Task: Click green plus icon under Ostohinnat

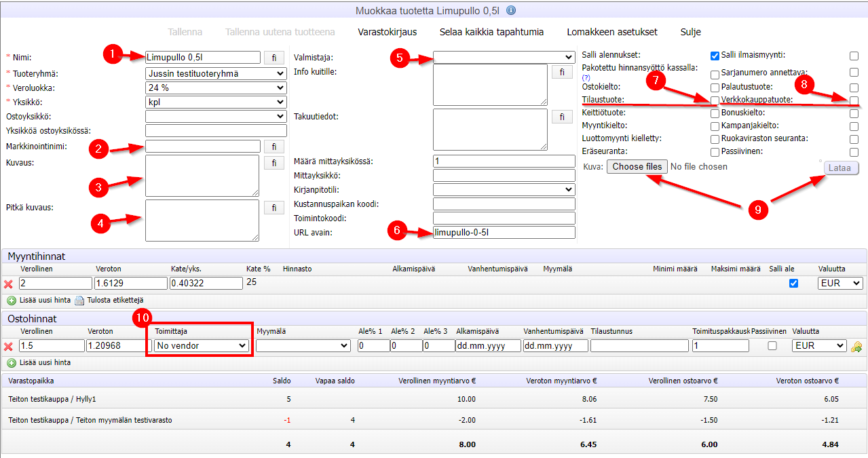Action: coord(12,362)
